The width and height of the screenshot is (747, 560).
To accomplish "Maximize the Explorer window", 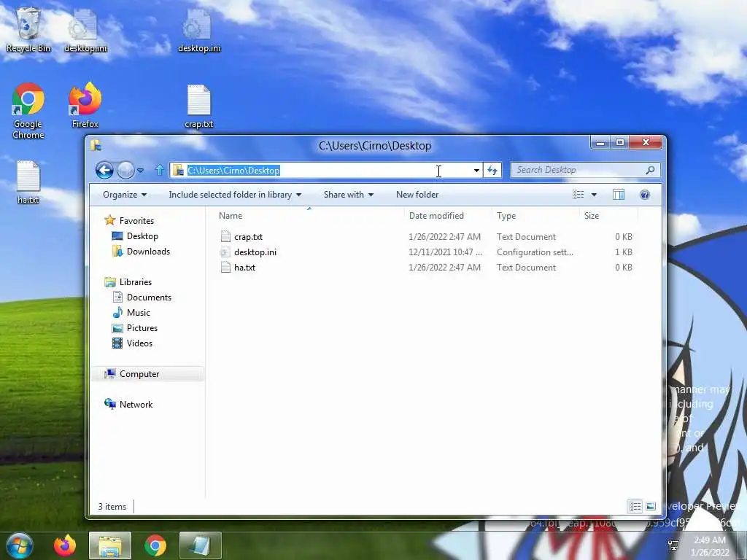I will (620, 142).
